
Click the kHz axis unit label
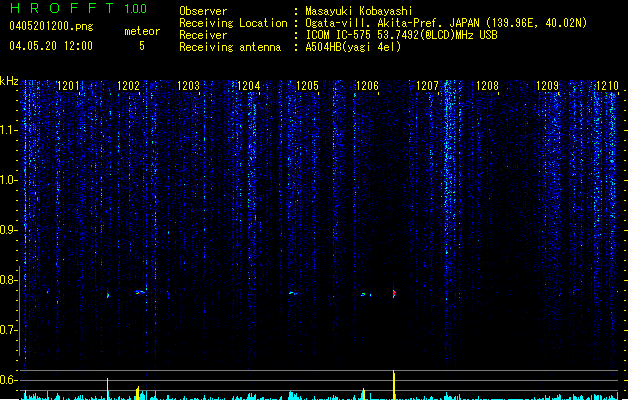pyautogui.click(x=9, y=81)
